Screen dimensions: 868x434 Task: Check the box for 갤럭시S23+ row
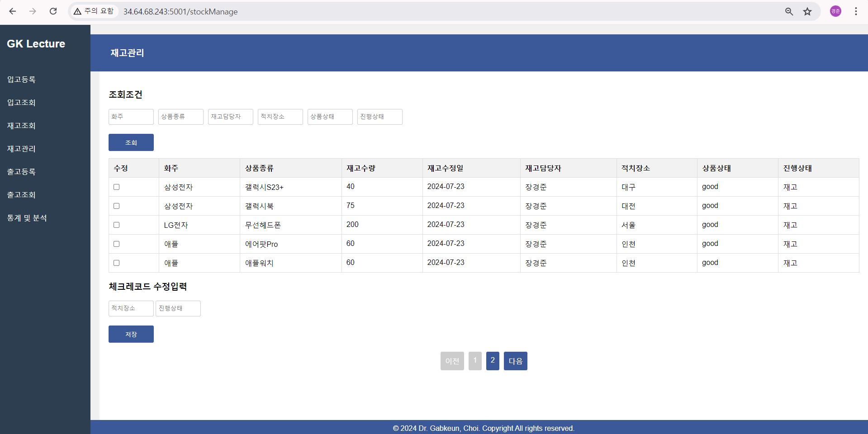point(116,187)
